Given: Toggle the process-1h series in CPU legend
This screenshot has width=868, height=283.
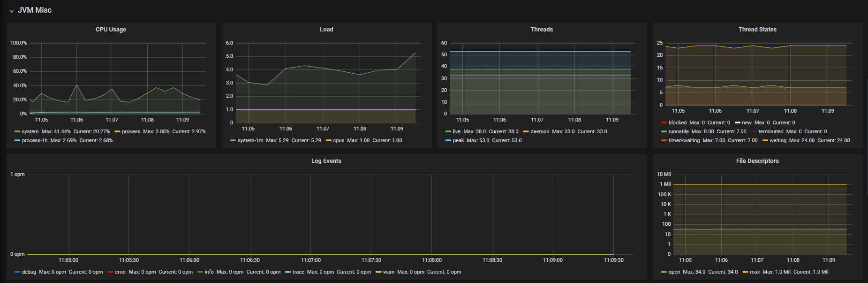Looking at the screenshot, I should coord(35,140).
